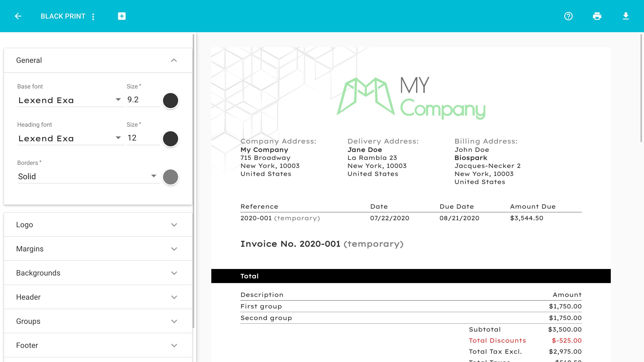The height and width of the screenshot is (362, 644).
Task: Open the Header settings panel
Action: pyautogui.click(x=98, y=297)
